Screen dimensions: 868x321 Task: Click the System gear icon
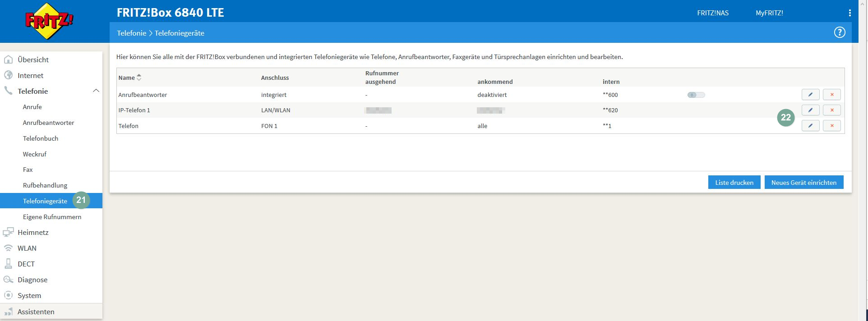coord(8,295)
